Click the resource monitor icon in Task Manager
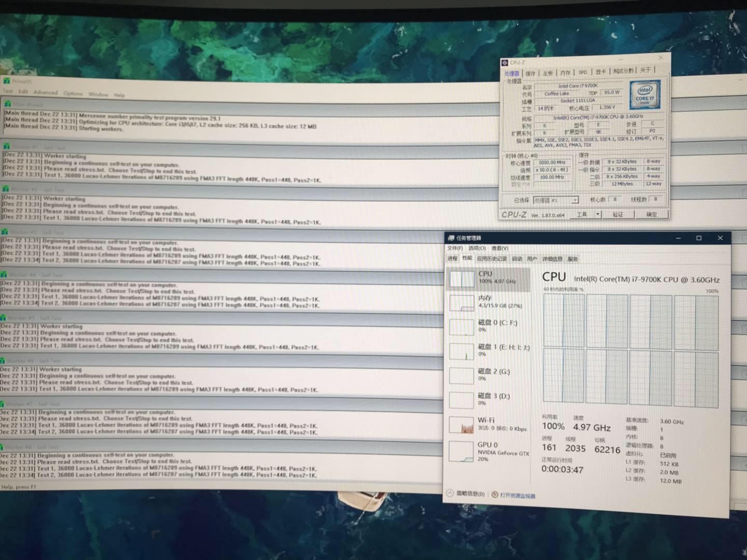747x560 pixels. tap(494, 495)
